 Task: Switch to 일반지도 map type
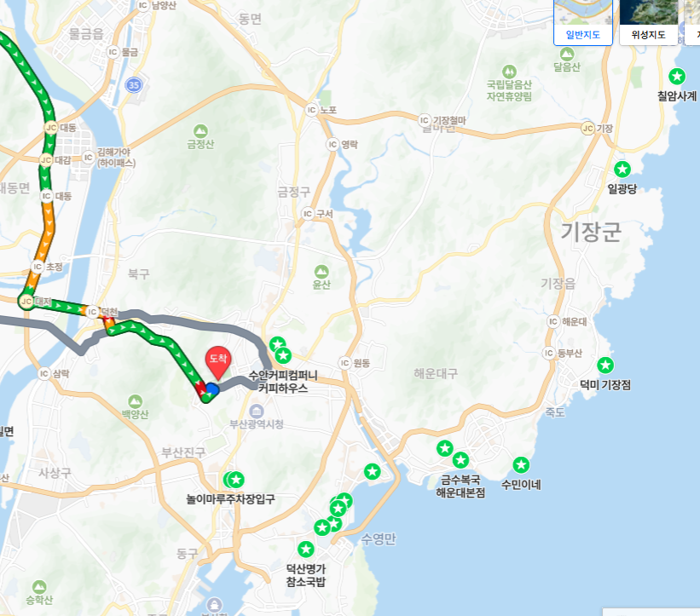coord(583,22)
